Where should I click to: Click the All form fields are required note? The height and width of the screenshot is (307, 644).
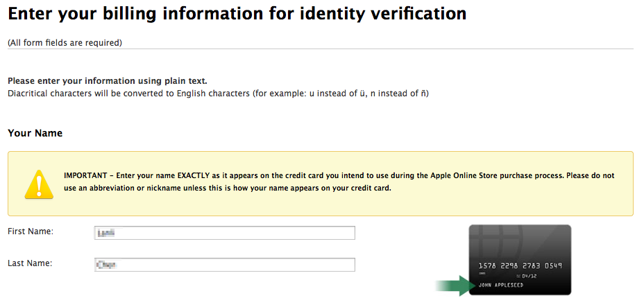(65, 43)
